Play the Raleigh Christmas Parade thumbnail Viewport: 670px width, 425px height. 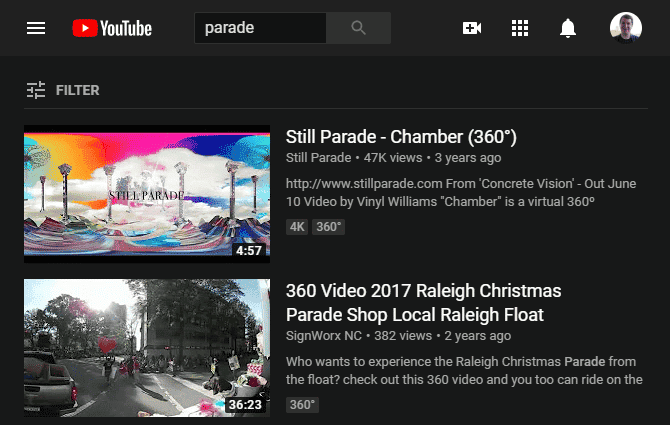[147, 348]
